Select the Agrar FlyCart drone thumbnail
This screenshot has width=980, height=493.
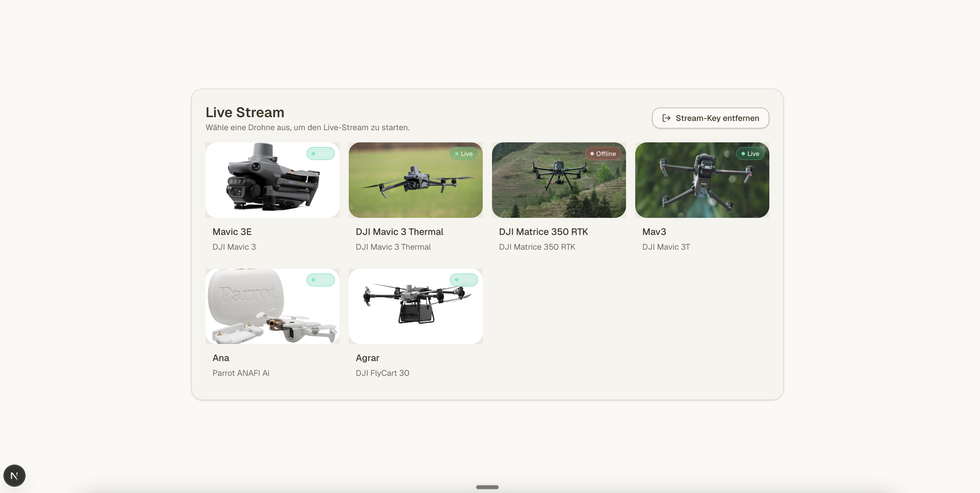point(415,306)
